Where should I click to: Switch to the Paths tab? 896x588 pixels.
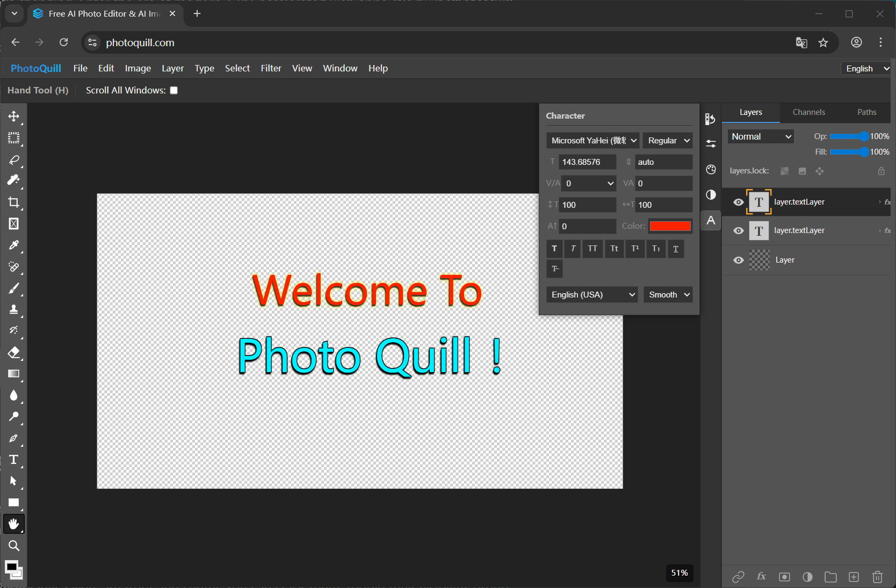pos(866,112)
